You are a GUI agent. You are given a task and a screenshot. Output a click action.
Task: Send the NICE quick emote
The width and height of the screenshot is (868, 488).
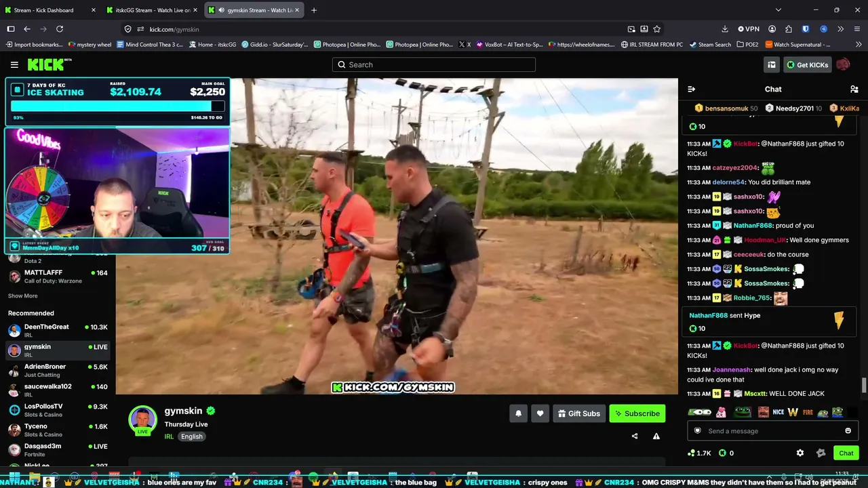pos(778,412)
